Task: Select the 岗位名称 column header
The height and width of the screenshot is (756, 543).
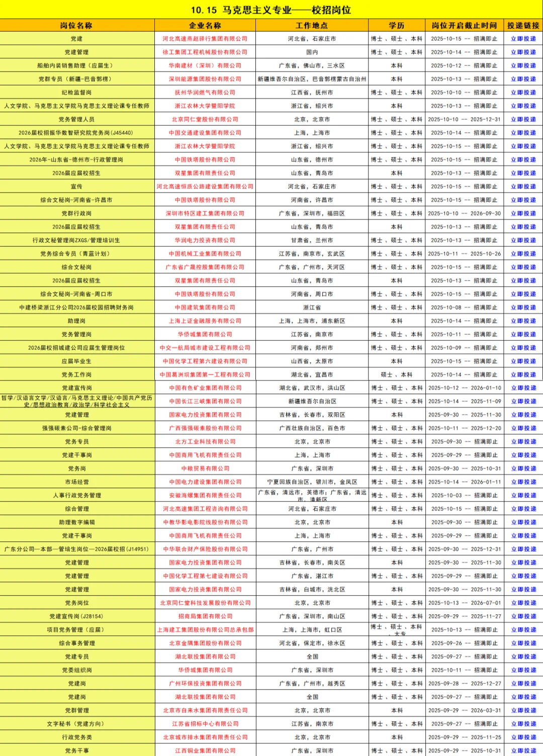Action: (x=76, y=26)
